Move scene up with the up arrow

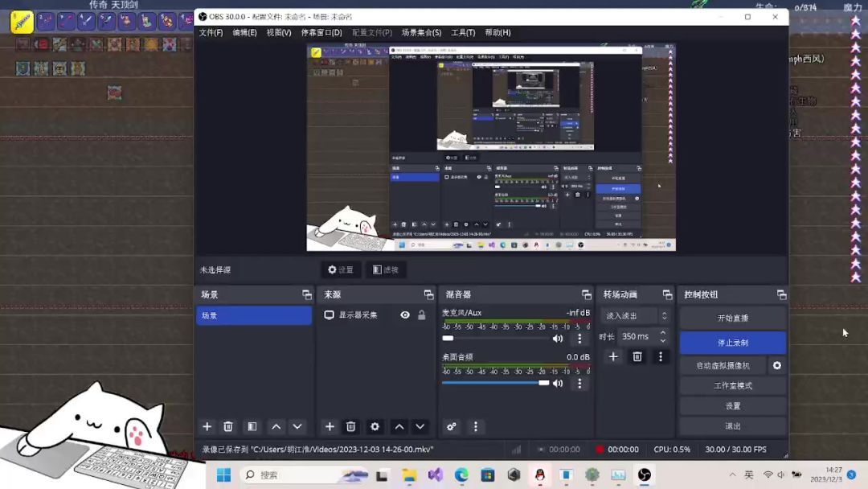pos(276,426)
